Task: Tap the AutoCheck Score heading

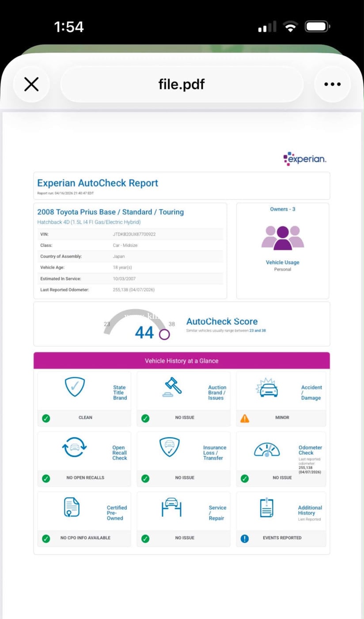Action: (x=222, y=321)
